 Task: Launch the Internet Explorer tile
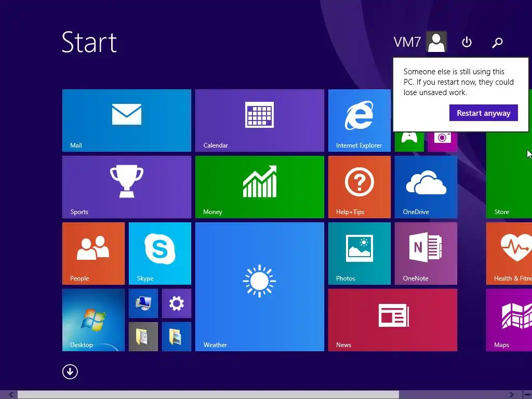click(x=360, y=121)
